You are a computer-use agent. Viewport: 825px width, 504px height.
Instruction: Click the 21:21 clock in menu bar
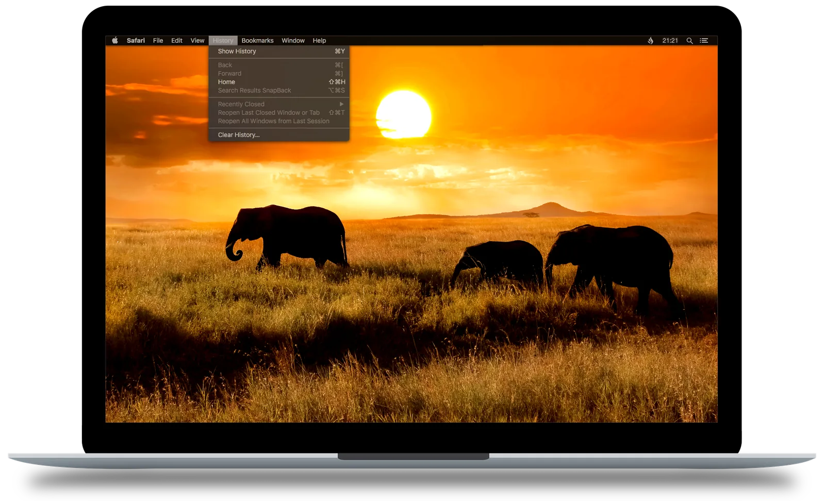[x=670, y=40]
